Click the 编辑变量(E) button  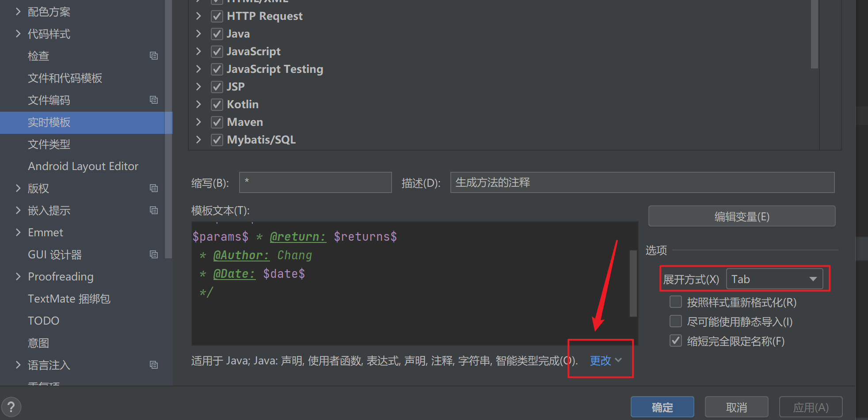(x=742, y=216)
